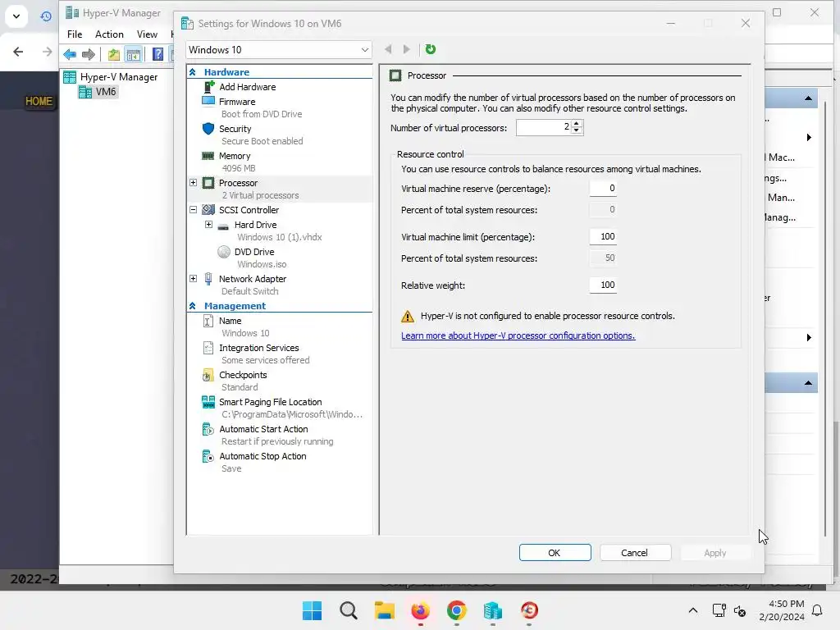The image size is (840, 630).
Task: Open Automatic Start Action icon
Action: pyautogui.click(x=208, y=429)
